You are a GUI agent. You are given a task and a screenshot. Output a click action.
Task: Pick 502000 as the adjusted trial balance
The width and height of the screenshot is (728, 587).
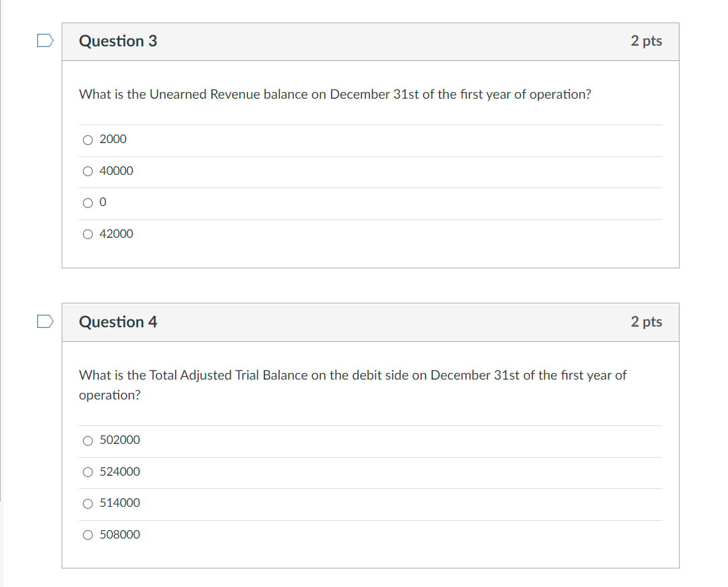pos(88,441)
